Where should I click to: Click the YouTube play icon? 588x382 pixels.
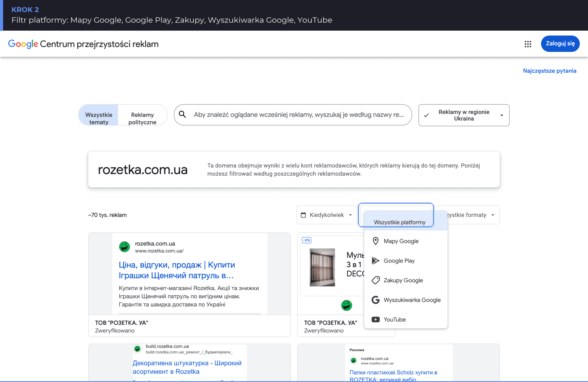[376, 319]
